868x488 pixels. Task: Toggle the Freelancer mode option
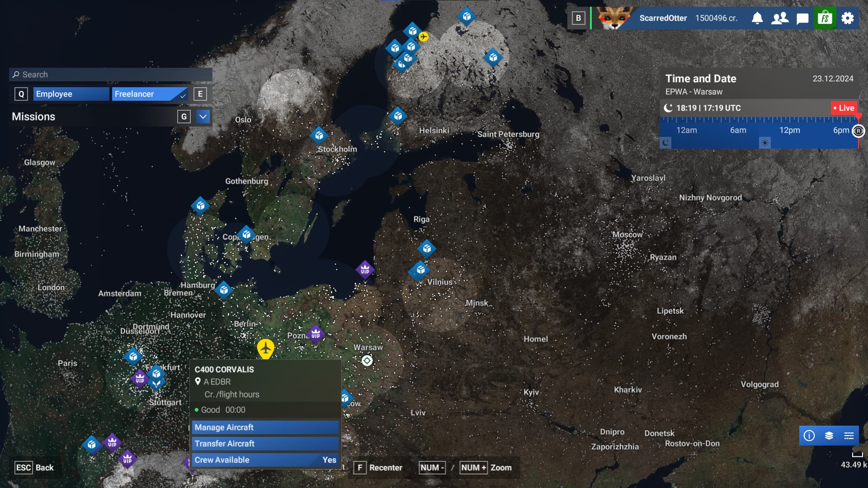(x=149, y=94)
